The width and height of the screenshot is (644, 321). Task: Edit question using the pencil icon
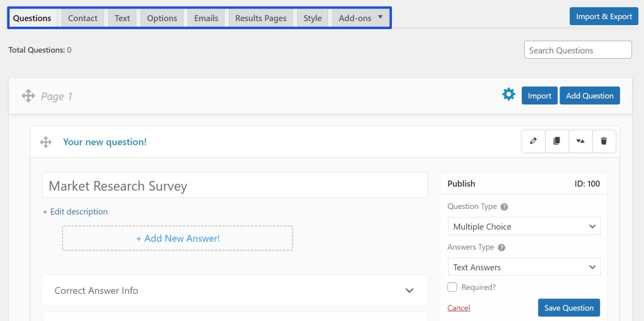pos(534,141)
